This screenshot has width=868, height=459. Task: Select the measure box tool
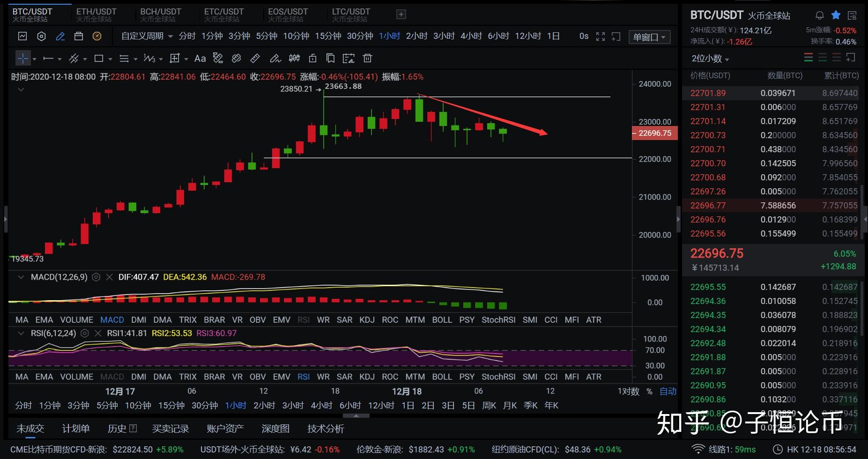pos(175,59)
